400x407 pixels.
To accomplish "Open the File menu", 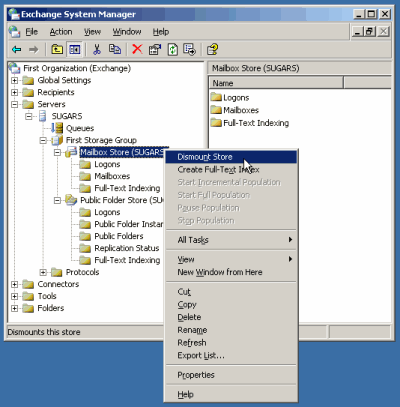I will (x=32, y=32).
